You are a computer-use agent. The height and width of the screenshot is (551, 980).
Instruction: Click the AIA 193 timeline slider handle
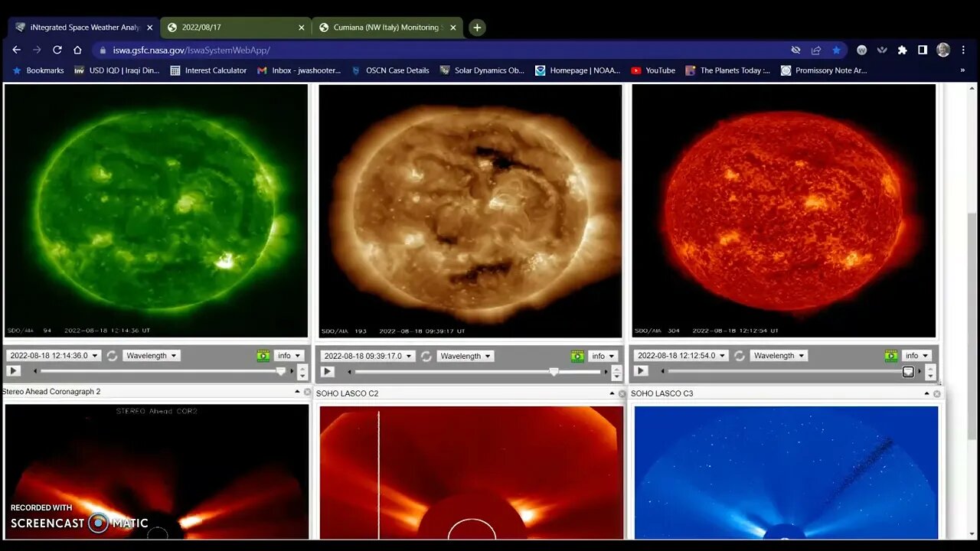(x=554, y=372)
